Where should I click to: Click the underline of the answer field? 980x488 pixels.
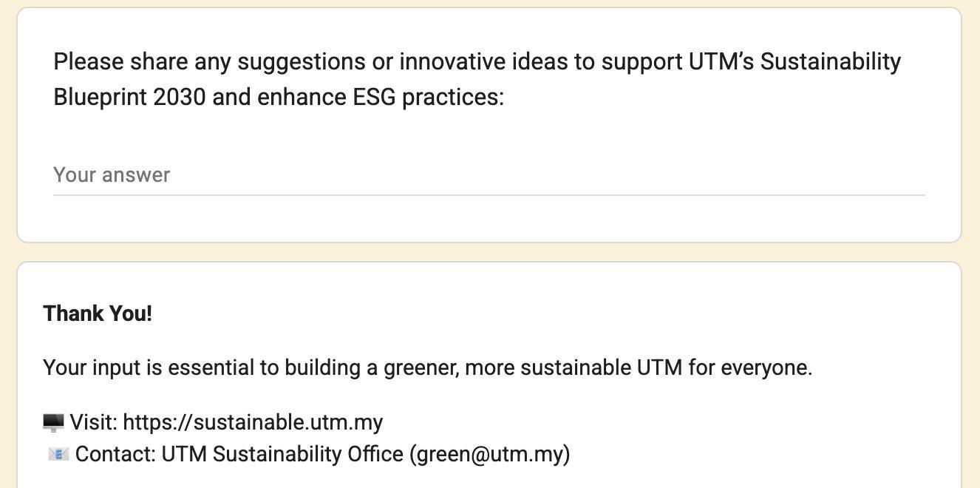click(488, 195)
